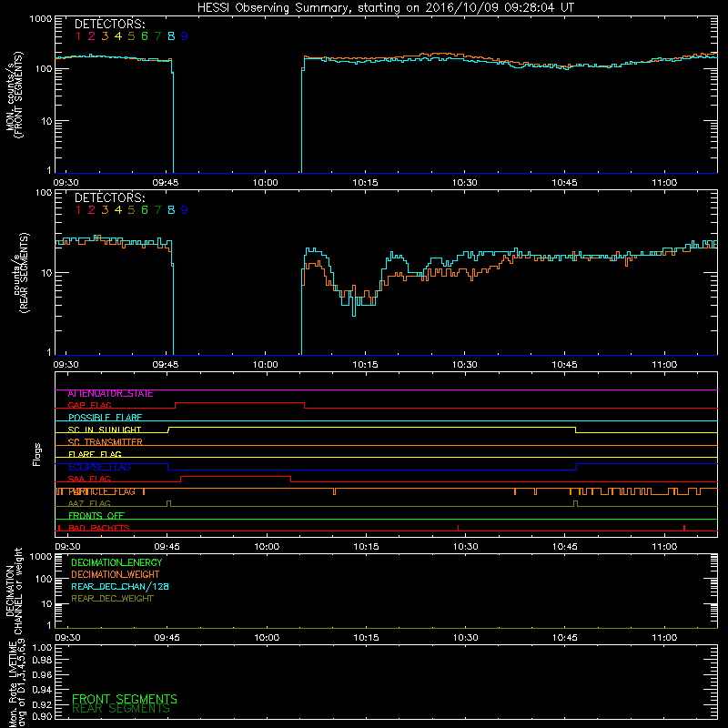Select magenta detector 2 in the rear segments legend
This screenshot has height=728, width=728.
[92, 210]
